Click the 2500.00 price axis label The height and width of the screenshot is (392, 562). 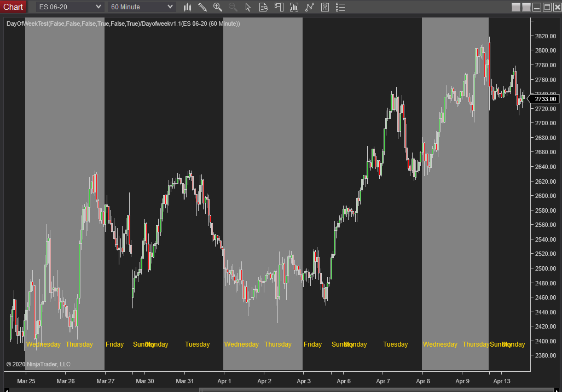546,268
